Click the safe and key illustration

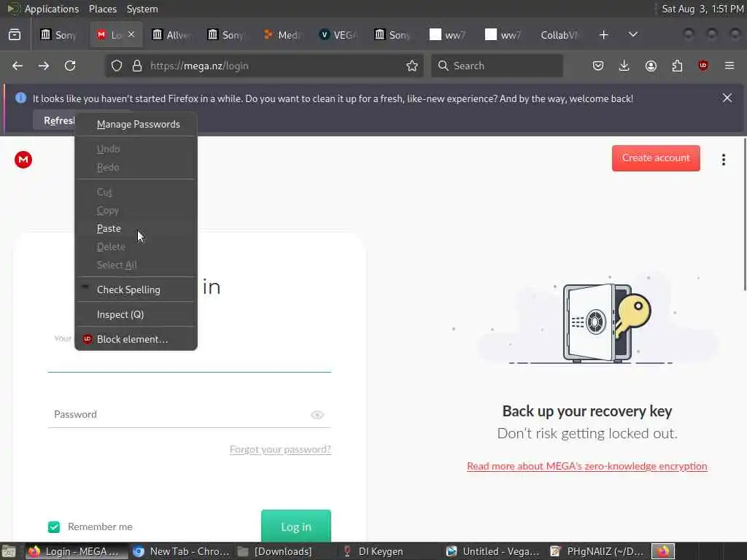(x=606, y=323)
